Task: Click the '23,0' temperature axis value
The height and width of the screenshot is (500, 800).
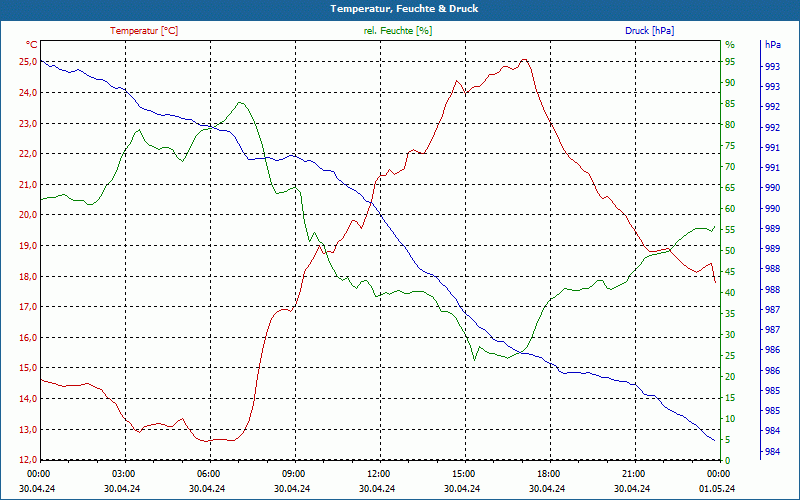Action: point(29,123)
